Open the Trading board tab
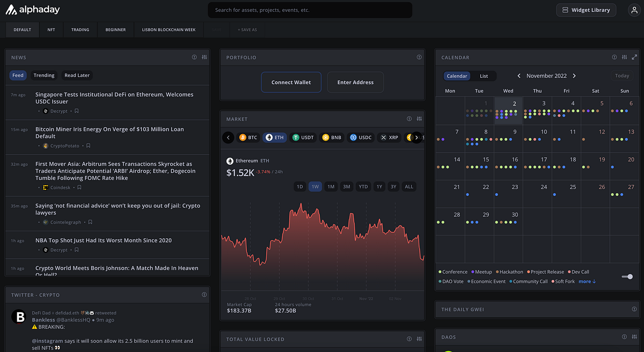The width and height of the screenshot is (644, 352). tap(80, 30)
